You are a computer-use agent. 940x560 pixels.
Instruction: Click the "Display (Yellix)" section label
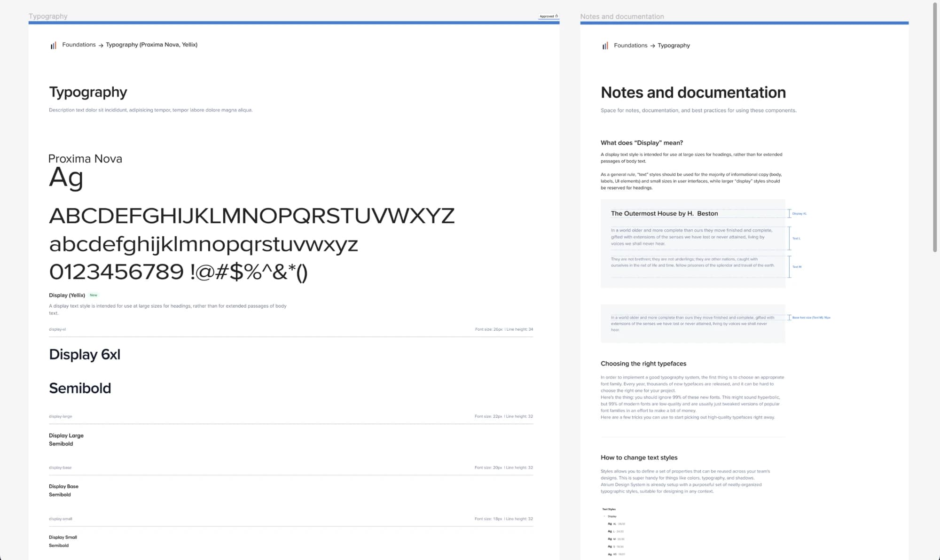(x=67, y=295)
